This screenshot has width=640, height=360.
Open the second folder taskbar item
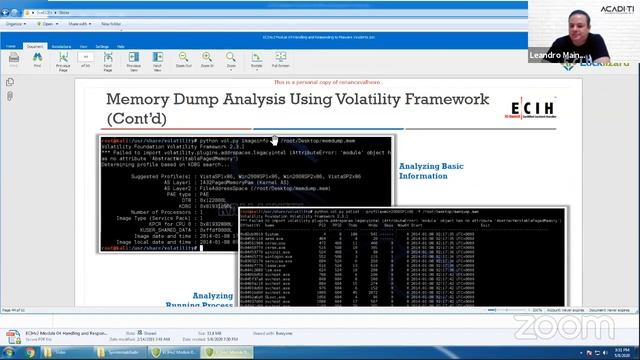(120, 352)
